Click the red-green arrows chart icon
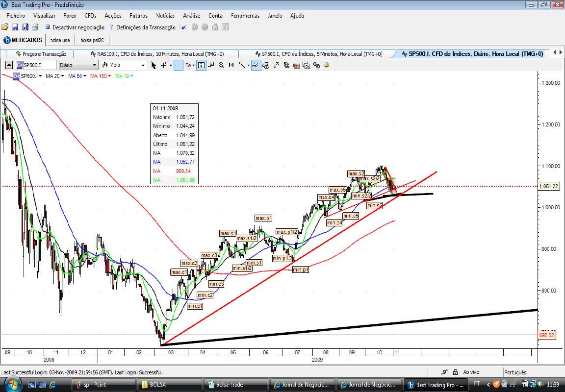 tap(276, 65)
